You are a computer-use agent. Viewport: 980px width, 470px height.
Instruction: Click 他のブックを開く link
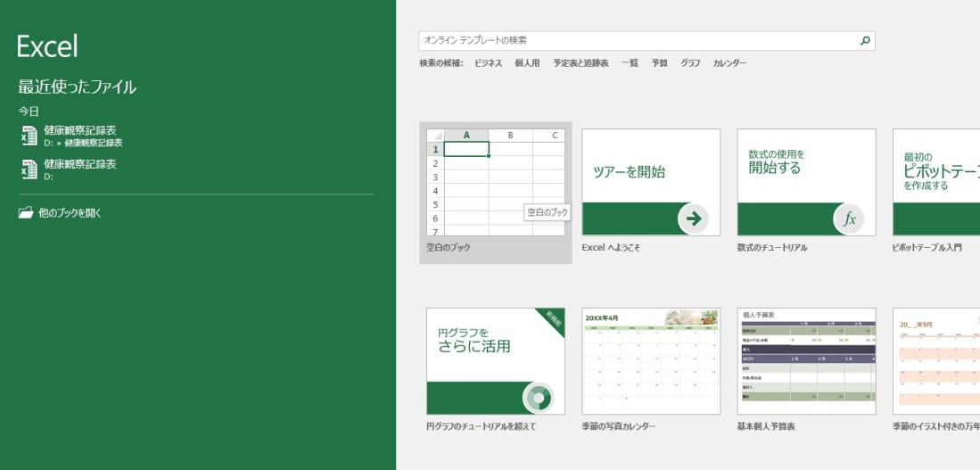[70, 213]
